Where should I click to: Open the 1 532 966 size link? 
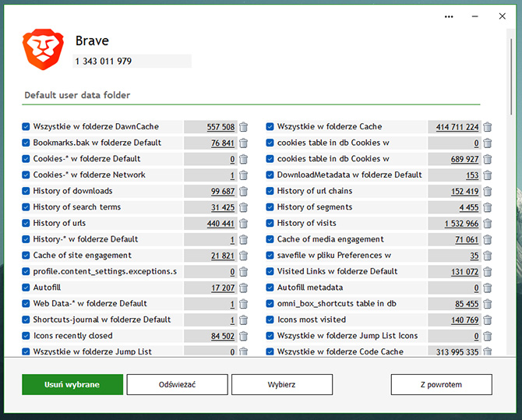461,224
